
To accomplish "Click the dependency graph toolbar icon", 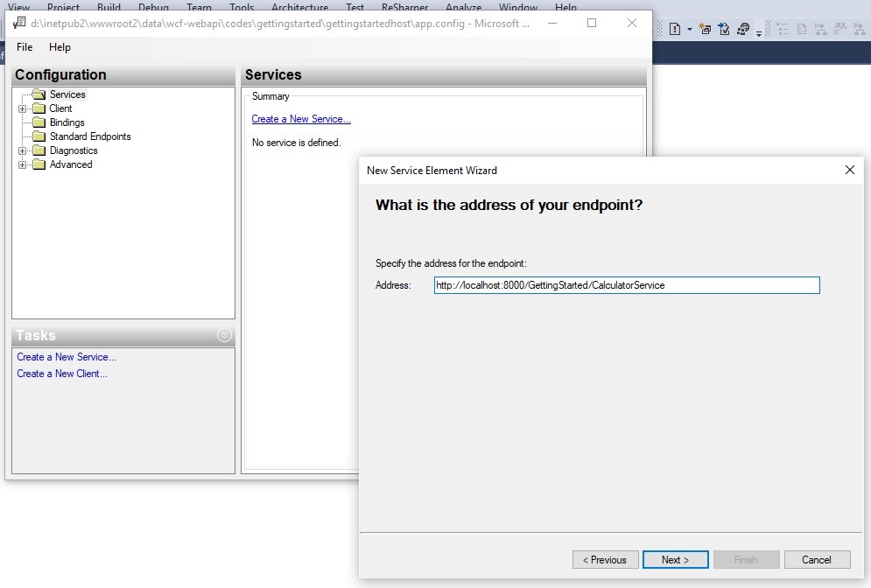I will click(821, 28).
